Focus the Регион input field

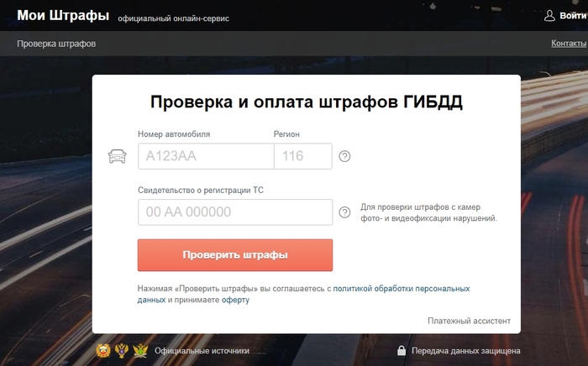[303, 156]
